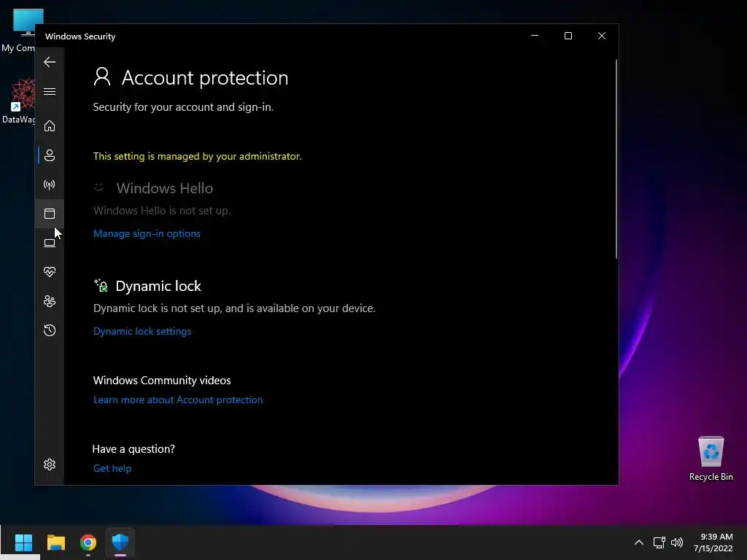
Task: Click the Windows Hello smiley icon
Action: point(98,187)
